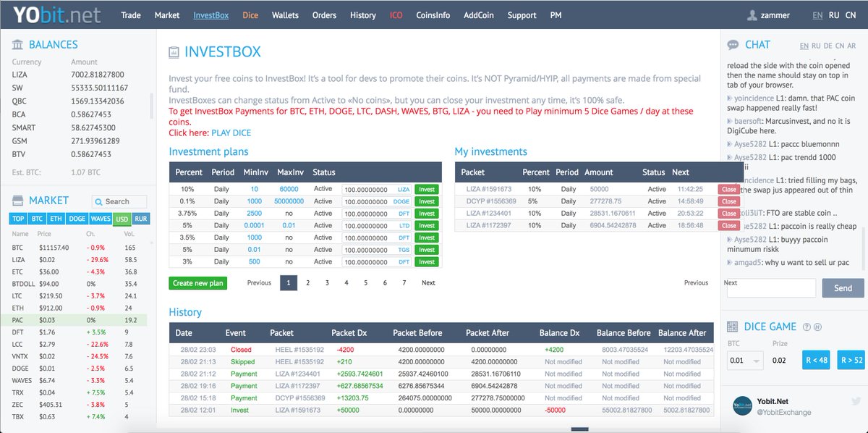Invest in the TGS plan

427,249
